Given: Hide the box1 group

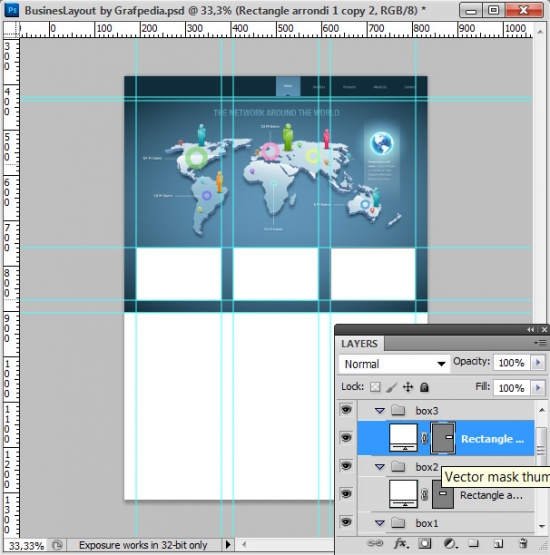Looking at the screenshot, I should (x=346, y=522).
